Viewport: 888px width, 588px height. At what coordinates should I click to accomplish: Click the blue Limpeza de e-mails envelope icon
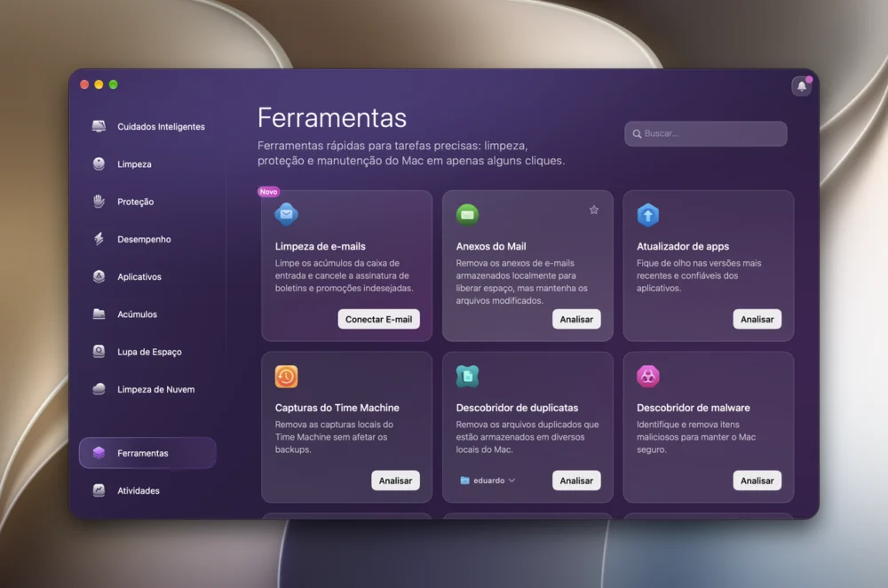tap(287, 214)
